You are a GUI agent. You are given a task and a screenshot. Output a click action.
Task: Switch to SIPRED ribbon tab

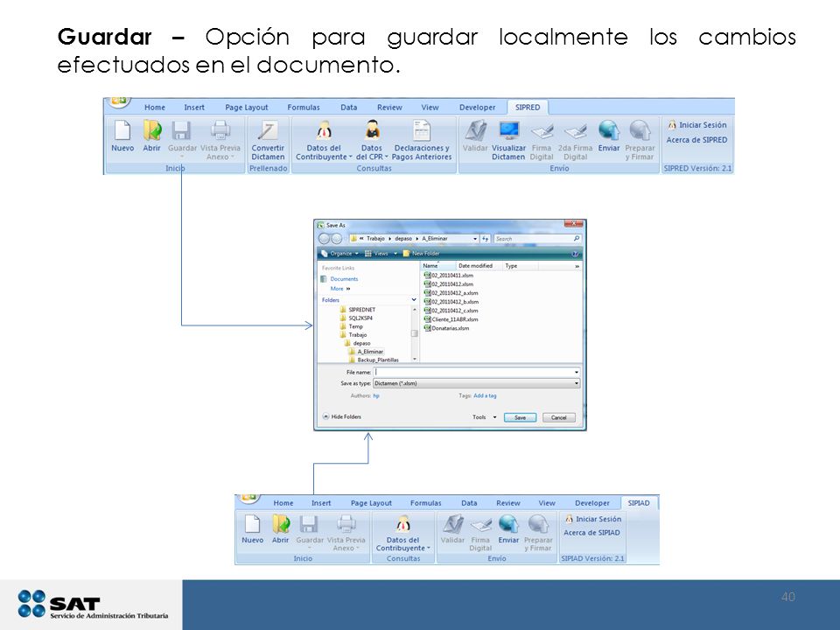pos(528,107)
